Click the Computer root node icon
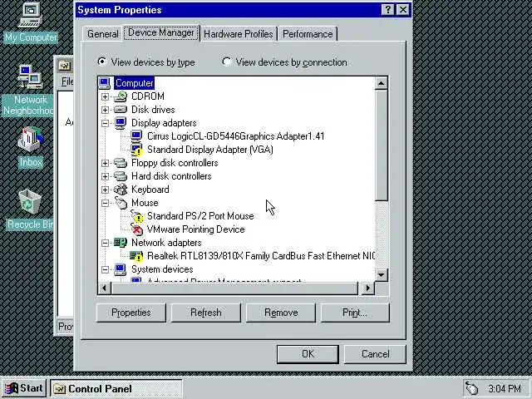The image size is (532, 399). pyautogui.click(x=104, y=83)
